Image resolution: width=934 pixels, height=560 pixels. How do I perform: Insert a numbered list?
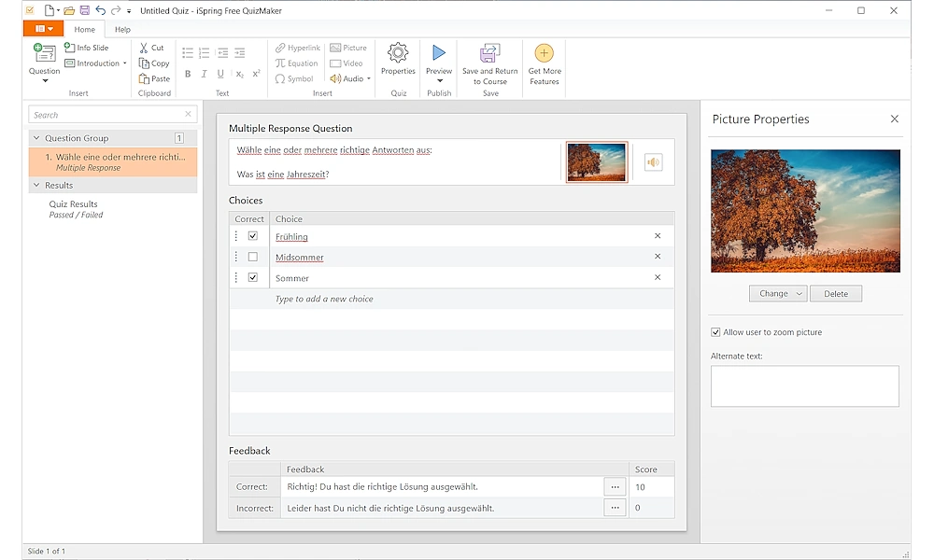tap(205, 53)
